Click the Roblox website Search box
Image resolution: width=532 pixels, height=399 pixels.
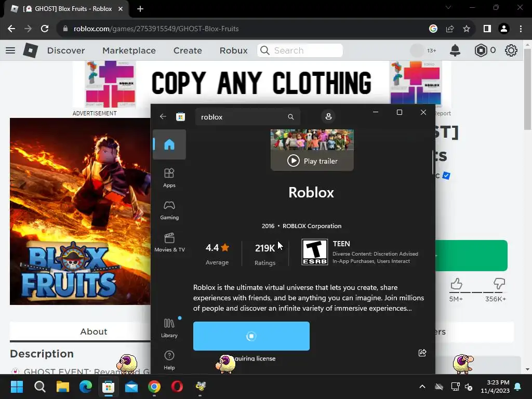pos(300,50)
